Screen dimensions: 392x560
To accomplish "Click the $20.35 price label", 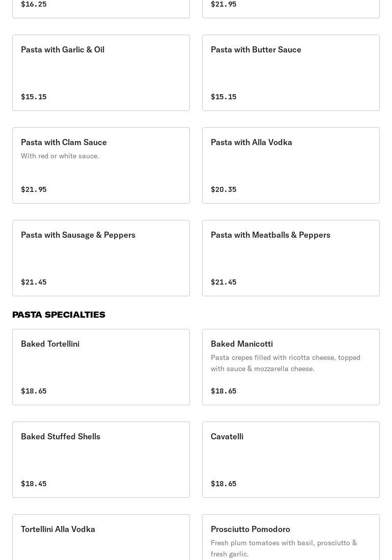I will pyautogui.click(x=223, y=189).
